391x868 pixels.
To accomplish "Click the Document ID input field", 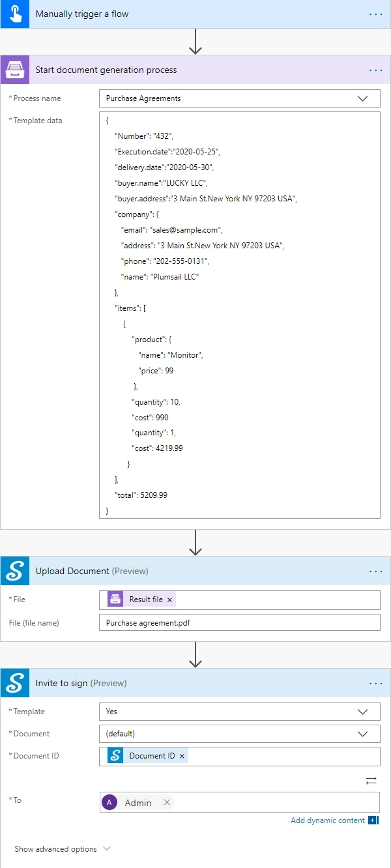I will pos(239,756).
